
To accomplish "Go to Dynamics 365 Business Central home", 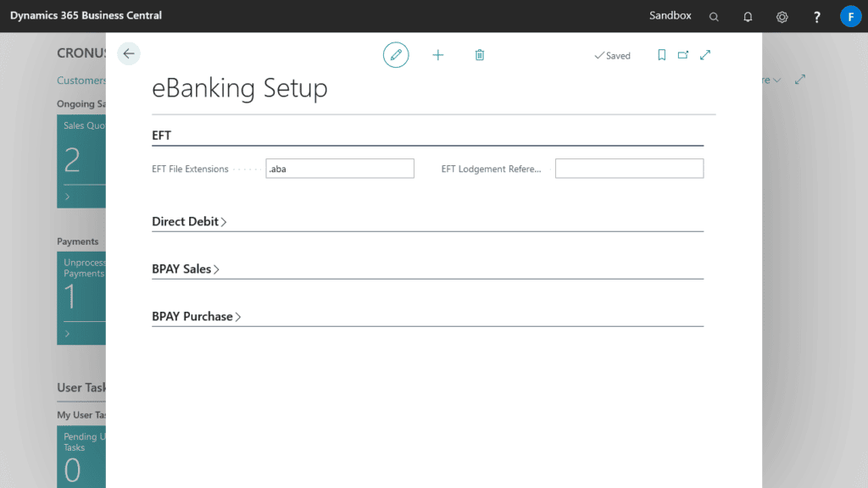I will (85, 14).
